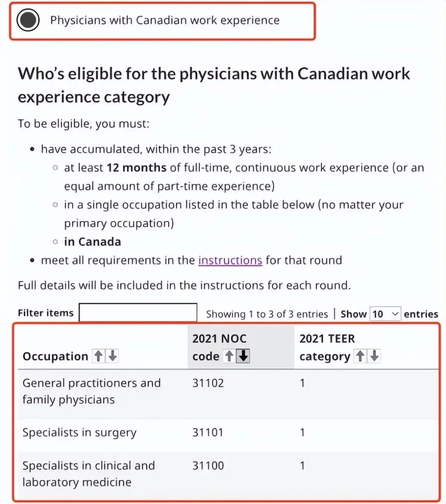This screenshot has height=504, width=446.
Task: Open the instructions link
Action: pyautogui.click(x=230, y=260)
